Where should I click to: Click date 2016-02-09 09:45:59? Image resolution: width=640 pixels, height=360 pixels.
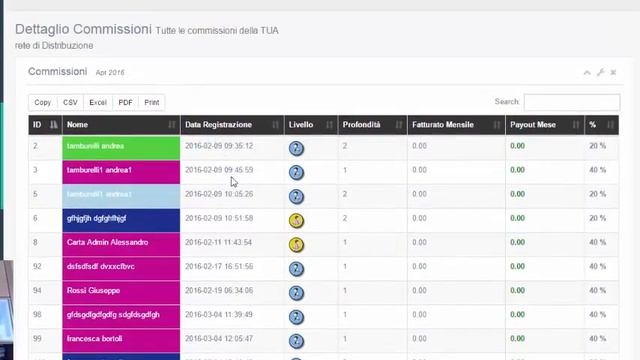point(219,170)
